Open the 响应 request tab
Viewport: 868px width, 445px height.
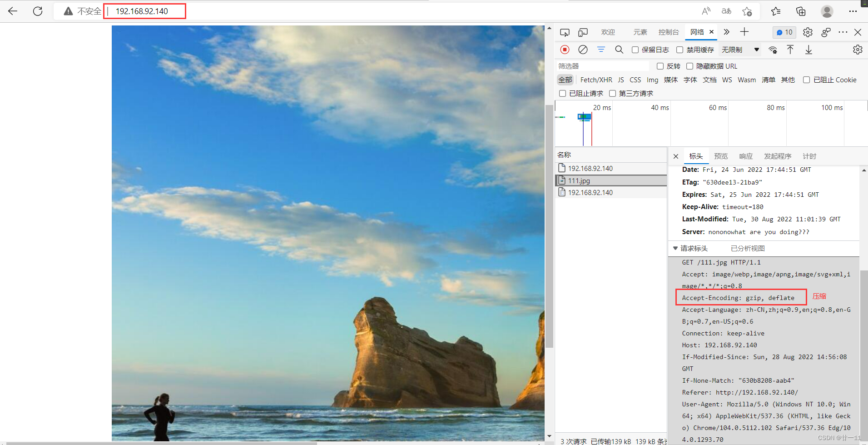[746, 156]
